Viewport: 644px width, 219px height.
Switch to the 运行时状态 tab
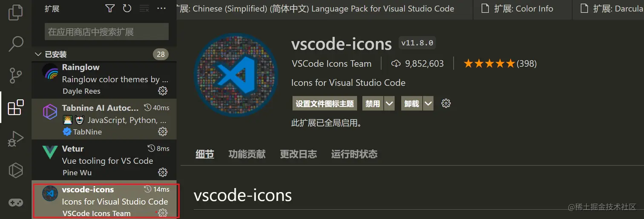click(354, 154)
